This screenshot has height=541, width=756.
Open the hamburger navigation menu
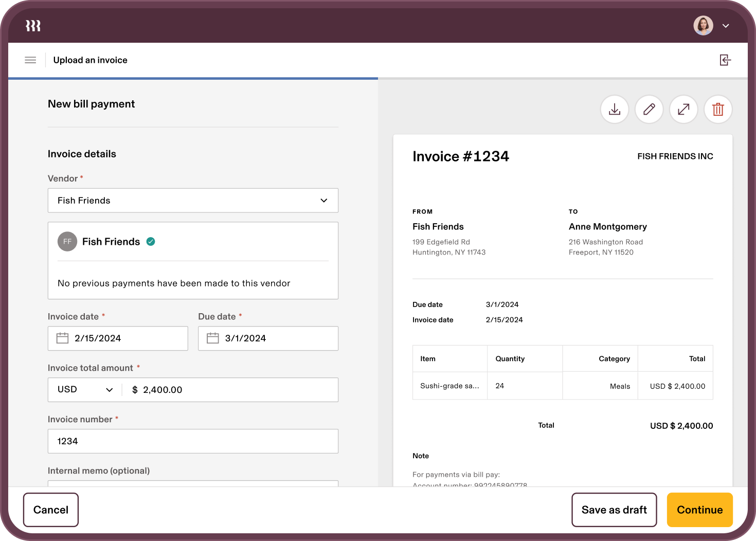tap(30, 60)
